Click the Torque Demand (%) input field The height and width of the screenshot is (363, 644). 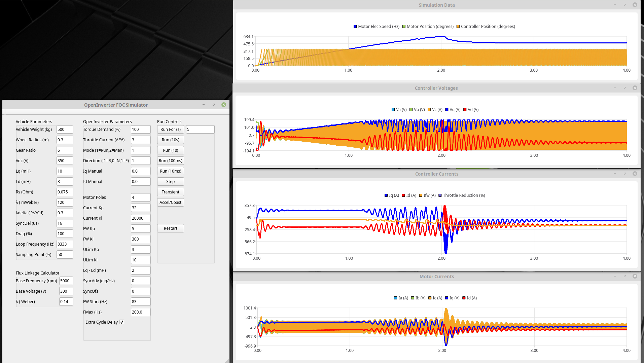click(x=140, y=130)
